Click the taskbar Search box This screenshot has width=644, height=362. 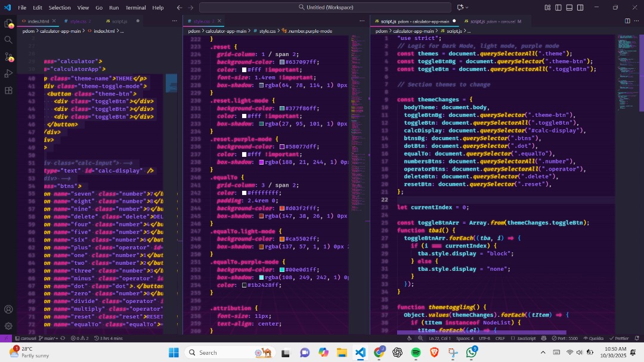(230, 352)
